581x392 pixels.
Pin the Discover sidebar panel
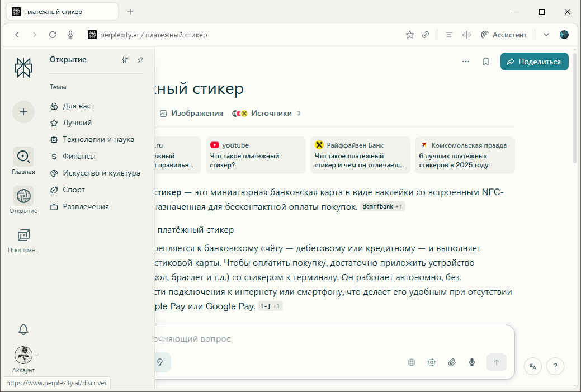[x=140, y=60]
